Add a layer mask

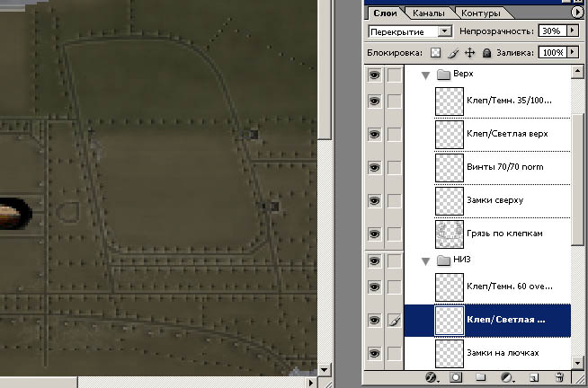[456, 377]
